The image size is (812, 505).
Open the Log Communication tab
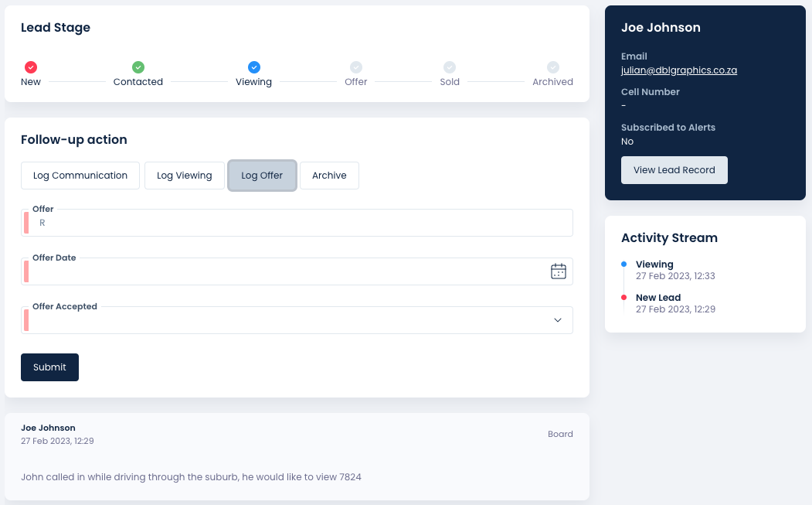[x=80, y=176]
